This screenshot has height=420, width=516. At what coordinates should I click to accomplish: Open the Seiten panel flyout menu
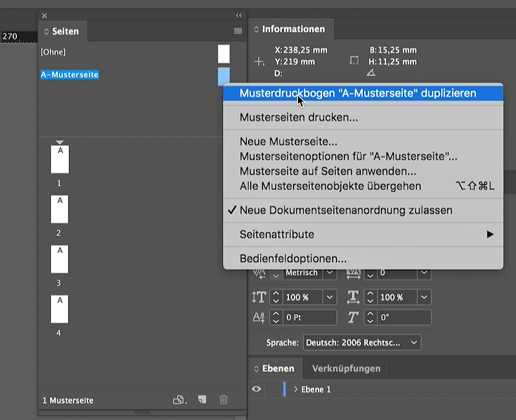[x=238, y=31]
